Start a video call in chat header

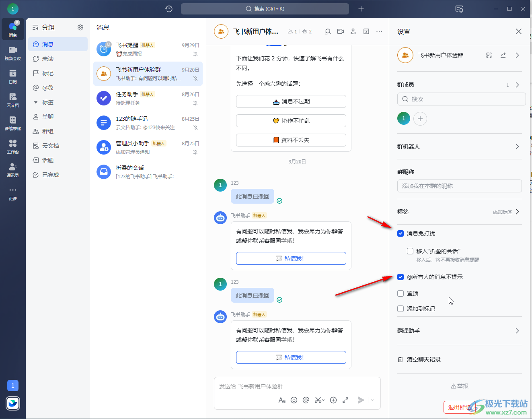[341, 31]
